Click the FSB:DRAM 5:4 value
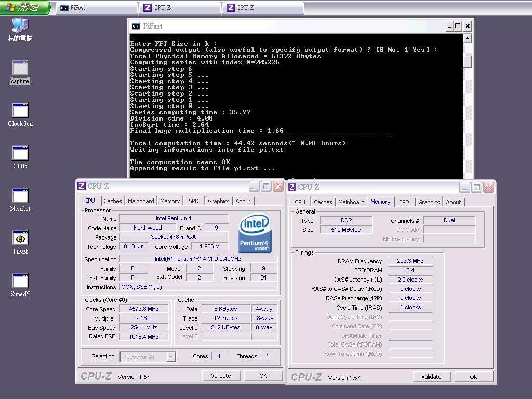The image size is (532, 399). pos(410,270)
